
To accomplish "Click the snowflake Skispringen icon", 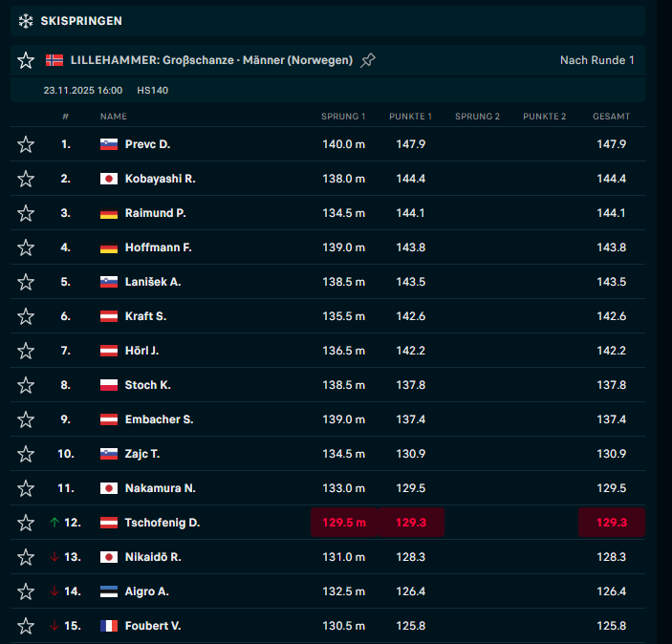I will tap(26, 20).
